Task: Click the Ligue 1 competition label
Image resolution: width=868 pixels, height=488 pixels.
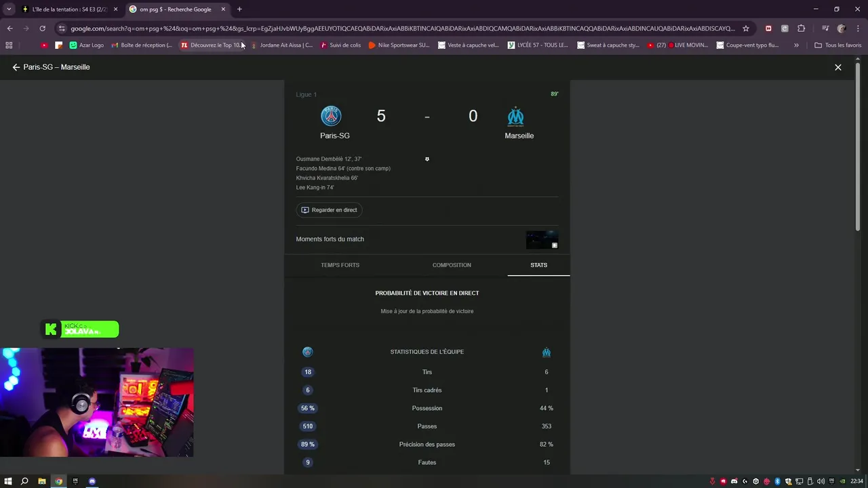Action: pos(306,94)
